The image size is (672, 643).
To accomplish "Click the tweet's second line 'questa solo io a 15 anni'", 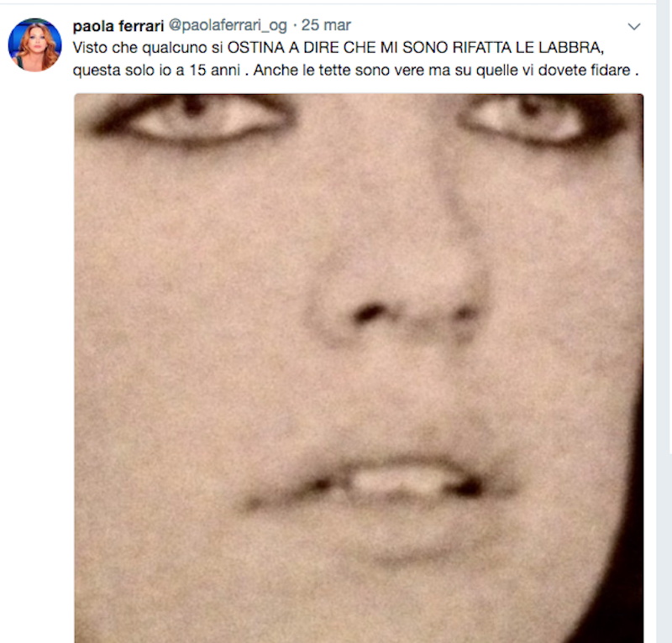I will point(156,70).
